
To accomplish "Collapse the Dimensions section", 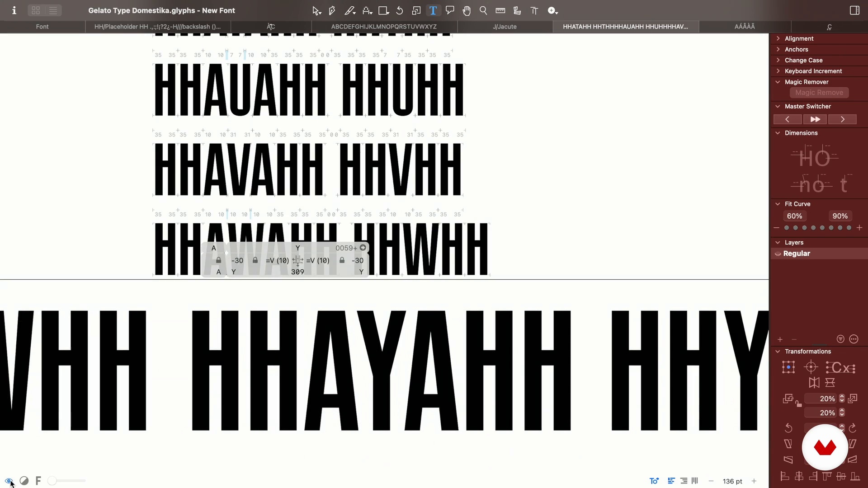I will pos(778,133).
